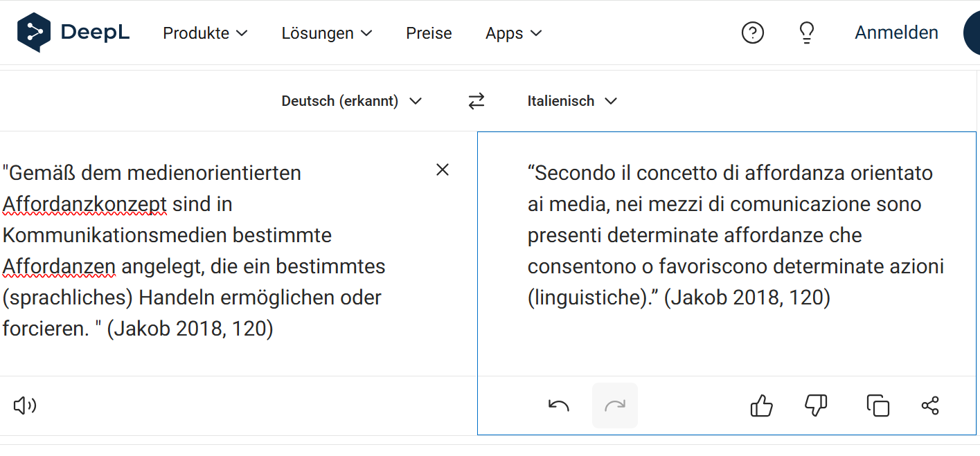The image size is (980, 456).
Task: Open the help question mark icon
Action: click(x=752, y=33)
